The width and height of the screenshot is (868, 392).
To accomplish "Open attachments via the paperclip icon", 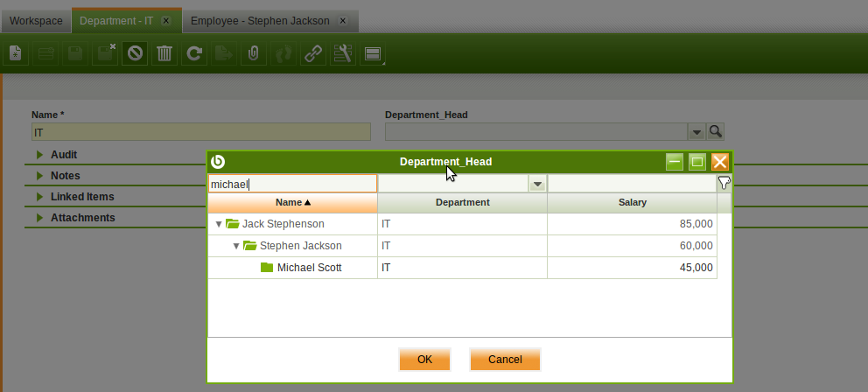I will (x=253, y=54).
